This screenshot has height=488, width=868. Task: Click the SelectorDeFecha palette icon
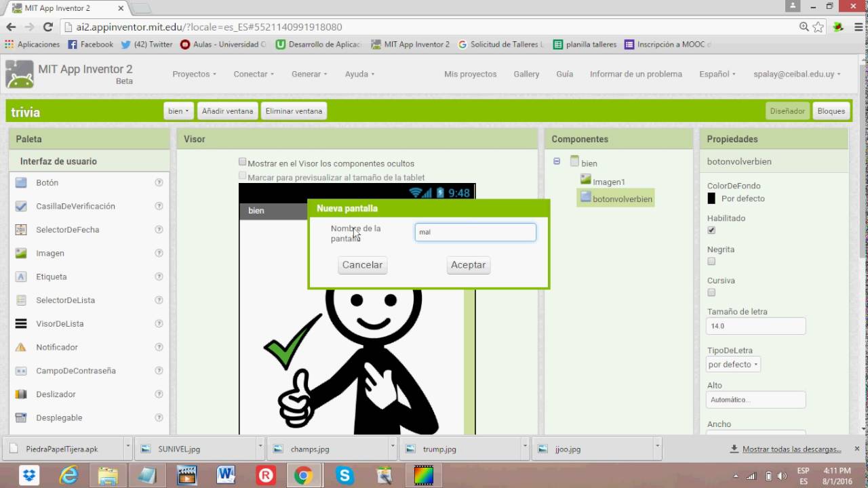[21, 230]
